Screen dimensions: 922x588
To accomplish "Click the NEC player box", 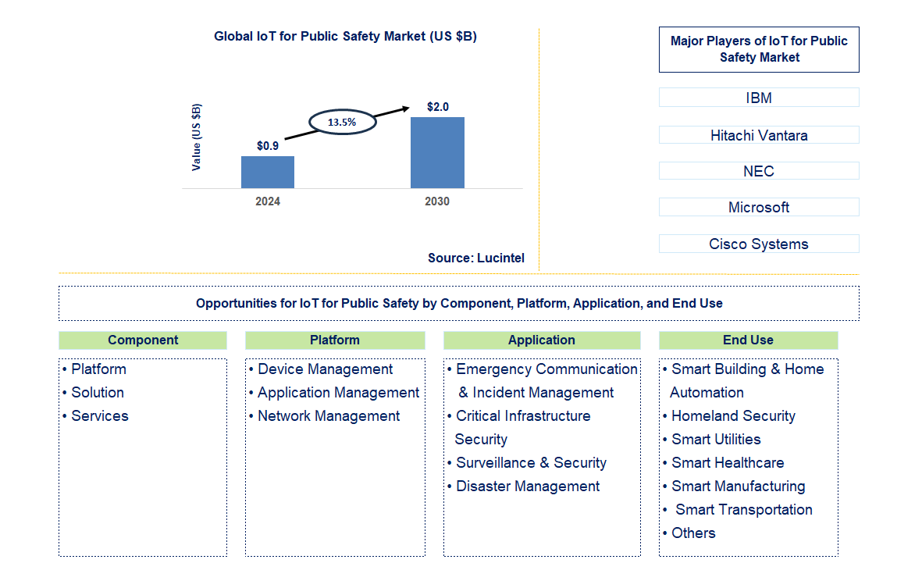I will point(758,170).
